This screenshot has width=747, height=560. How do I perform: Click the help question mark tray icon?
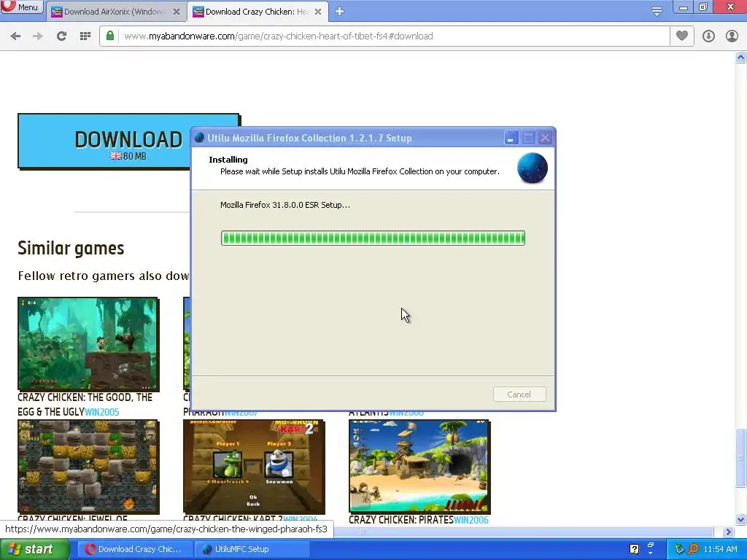tap(634, 549)
